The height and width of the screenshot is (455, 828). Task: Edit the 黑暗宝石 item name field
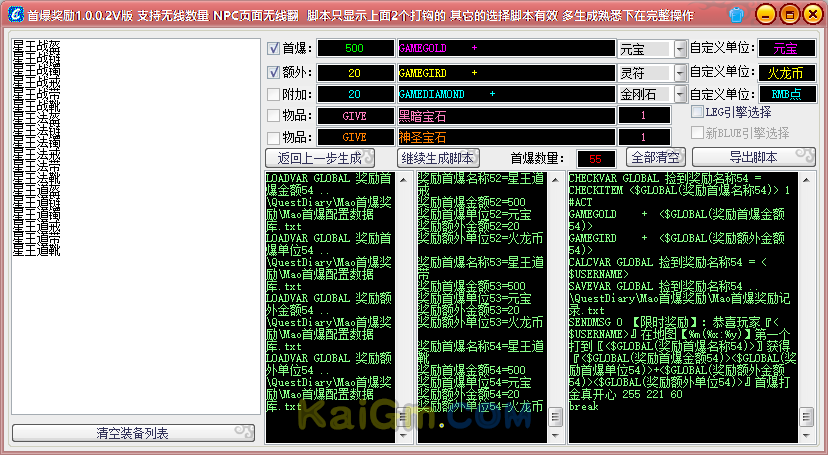(x=506, y=116)
